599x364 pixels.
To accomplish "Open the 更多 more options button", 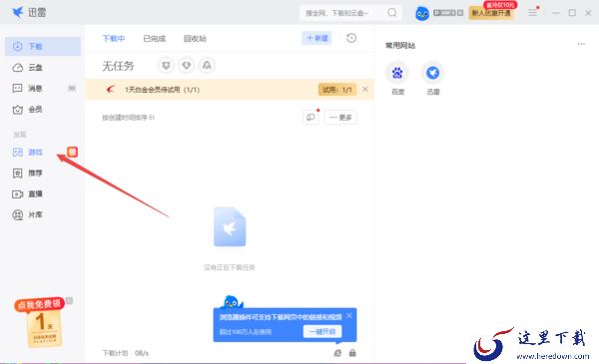I will 340,117.
